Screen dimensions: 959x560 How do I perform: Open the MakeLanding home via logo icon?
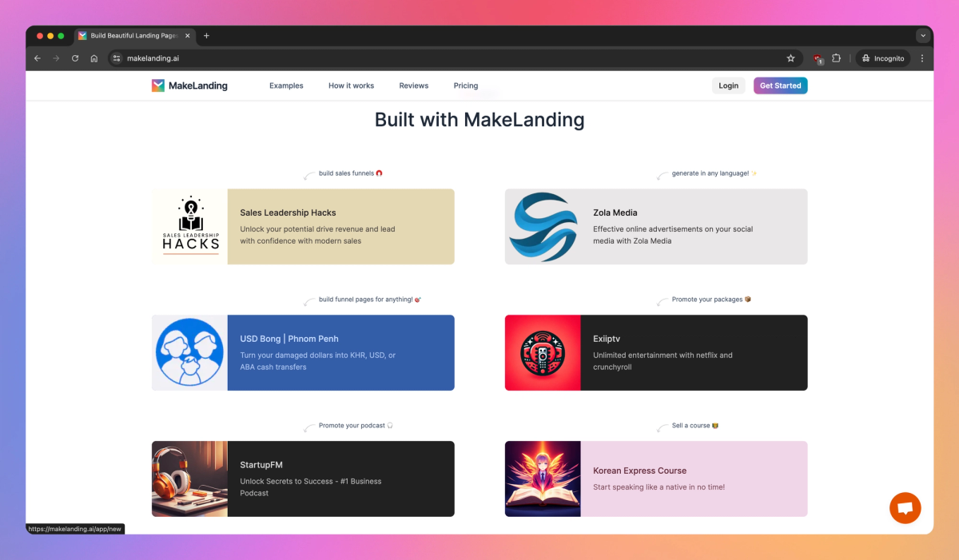[157, 85]
